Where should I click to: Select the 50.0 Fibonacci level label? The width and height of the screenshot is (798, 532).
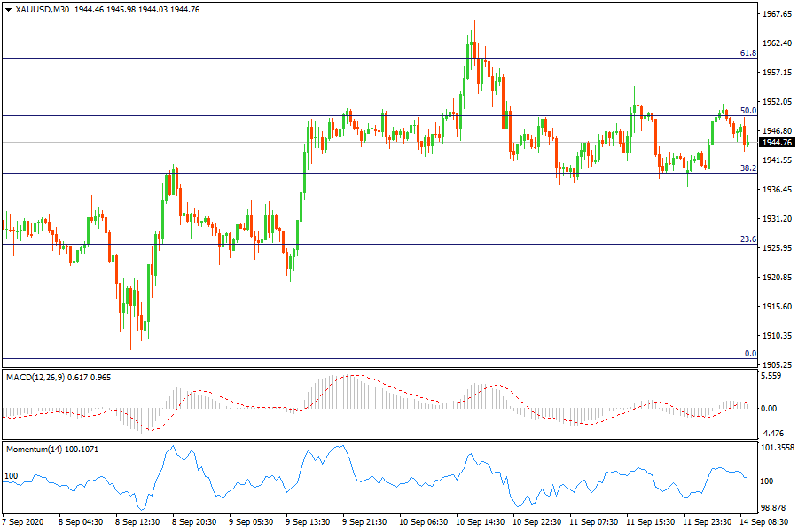pyautogui.click(x=747, y=111)
